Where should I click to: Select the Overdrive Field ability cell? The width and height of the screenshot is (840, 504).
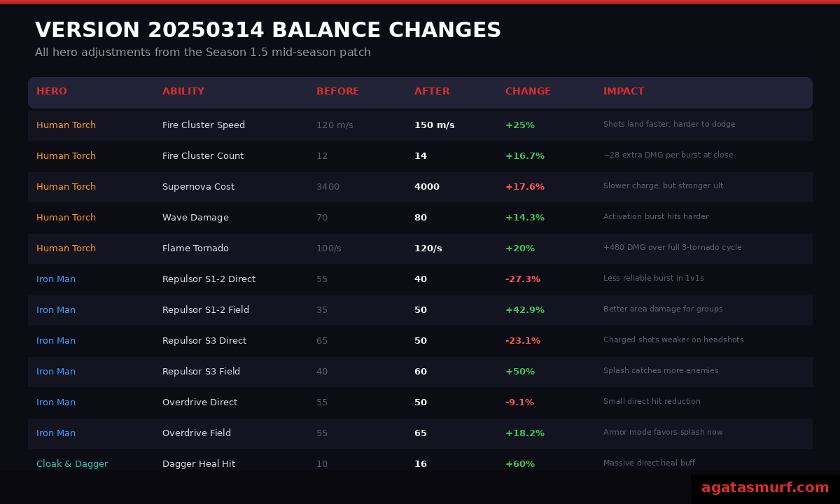pyautogui.click(x=197, y=433)
